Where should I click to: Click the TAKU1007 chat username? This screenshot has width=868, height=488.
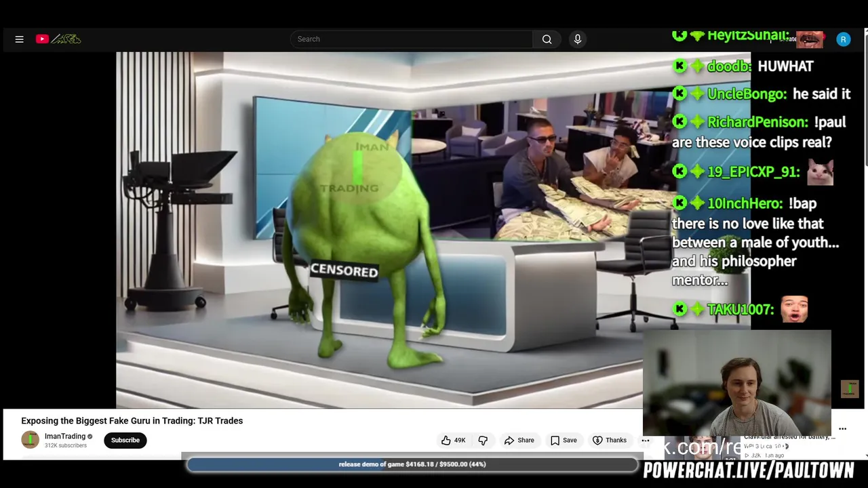pyautogui.click(x=740, y=310)
